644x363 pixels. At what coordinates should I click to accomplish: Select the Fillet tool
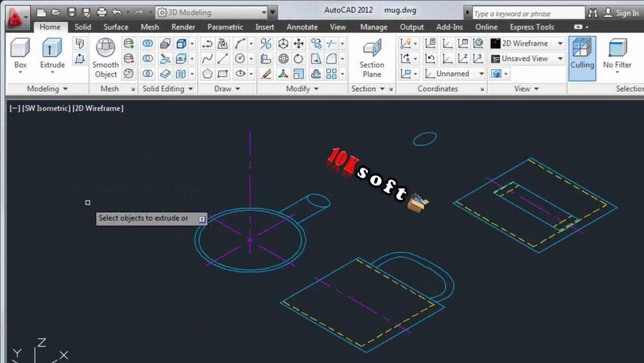331,59
